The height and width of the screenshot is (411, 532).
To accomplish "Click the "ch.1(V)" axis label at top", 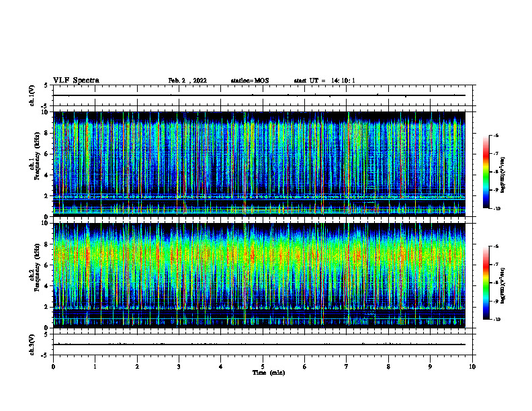I will pyautogui.click(x=32, y=95).
